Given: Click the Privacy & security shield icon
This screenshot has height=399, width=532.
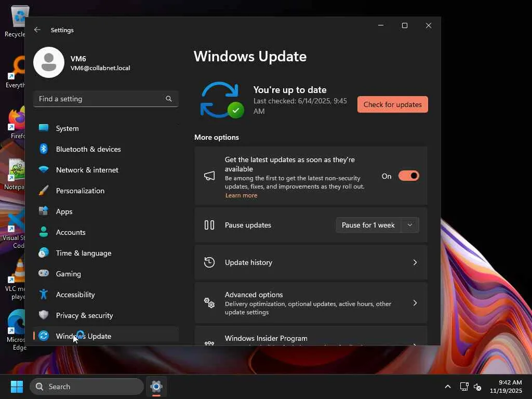Looking at the screenshot, I should (44, 315).
